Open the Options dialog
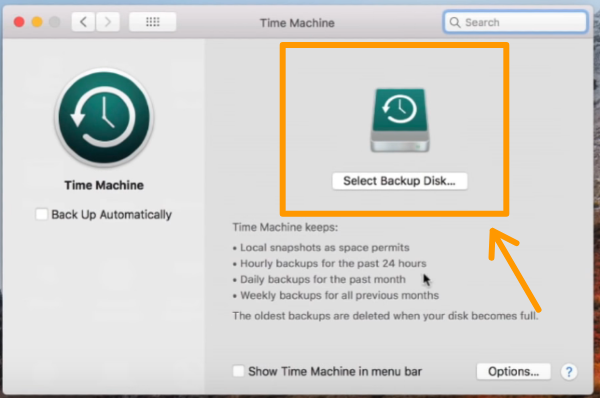600x398 pixels. [x=514, y=371]
